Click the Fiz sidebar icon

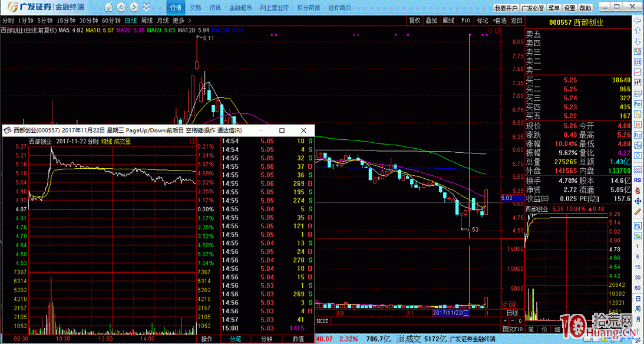pyautogui.click(x=638, y=134)
